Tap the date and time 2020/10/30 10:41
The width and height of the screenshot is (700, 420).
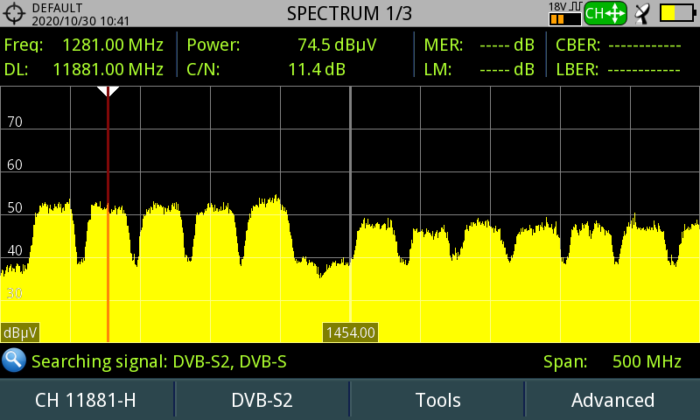click(80, 21)
